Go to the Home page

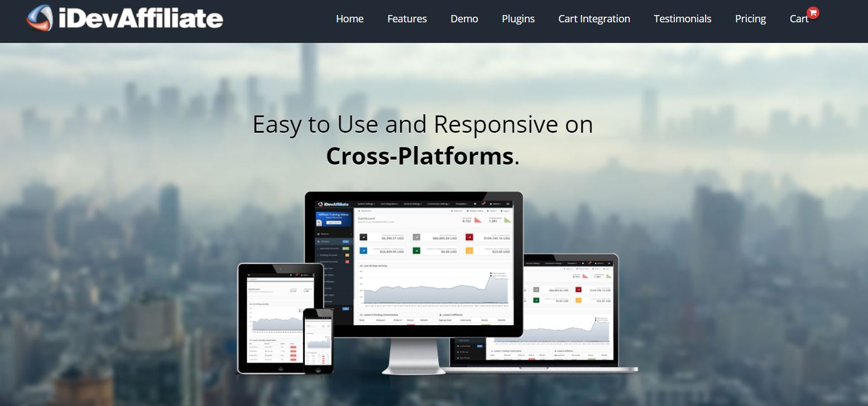tap(349, 19)
